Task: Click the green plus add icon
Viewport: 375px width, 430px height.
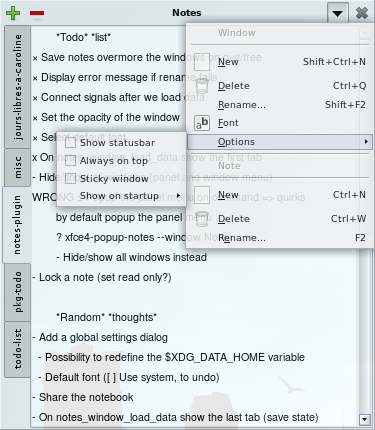Action: point(13,13)
